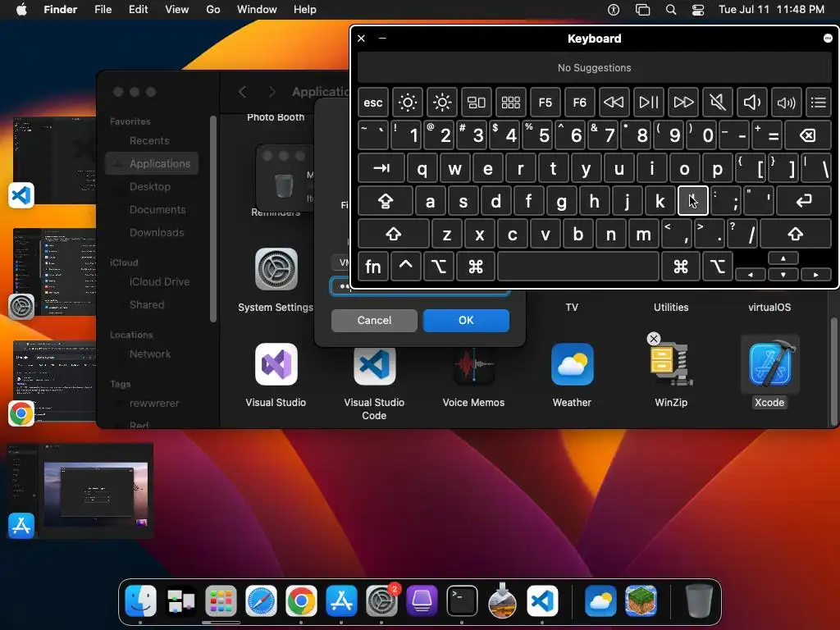Click the Finder applications list scrollbar
The image size is (840, 630).
(x=833, y=370)
